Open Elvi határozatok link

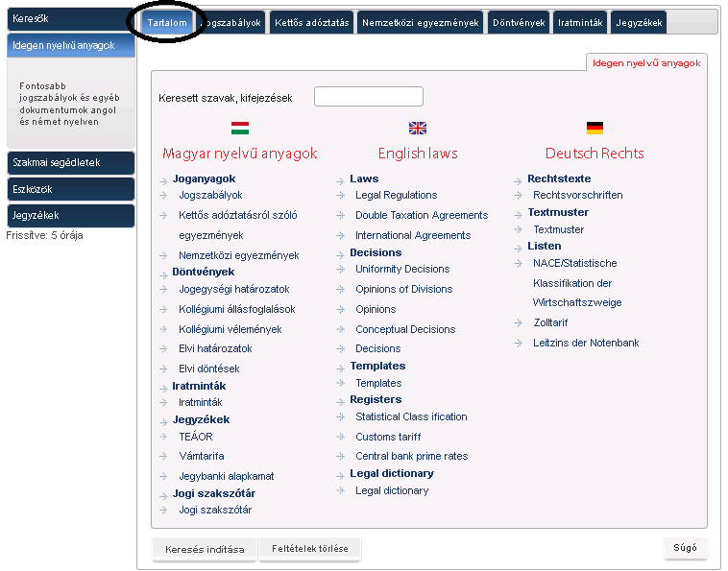(x=215, y=348)
